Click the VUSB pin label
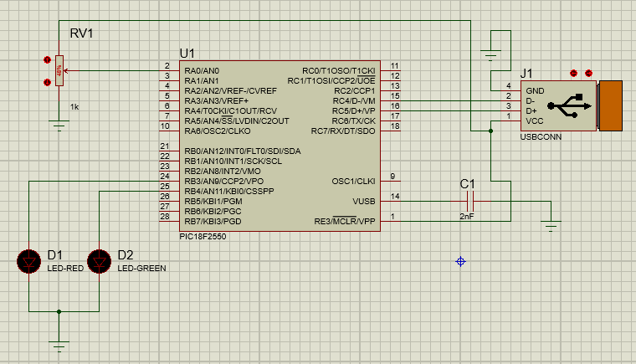The width and height of the screenshot is (636, 364). click(364, 202)
